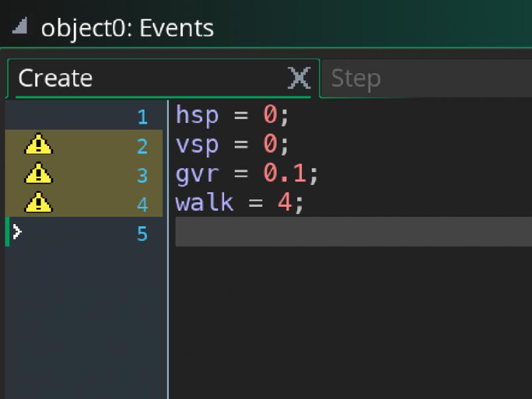Click the current-line arrow marker on line 5
Screen dimensions: 532x399
click(17, 232)
